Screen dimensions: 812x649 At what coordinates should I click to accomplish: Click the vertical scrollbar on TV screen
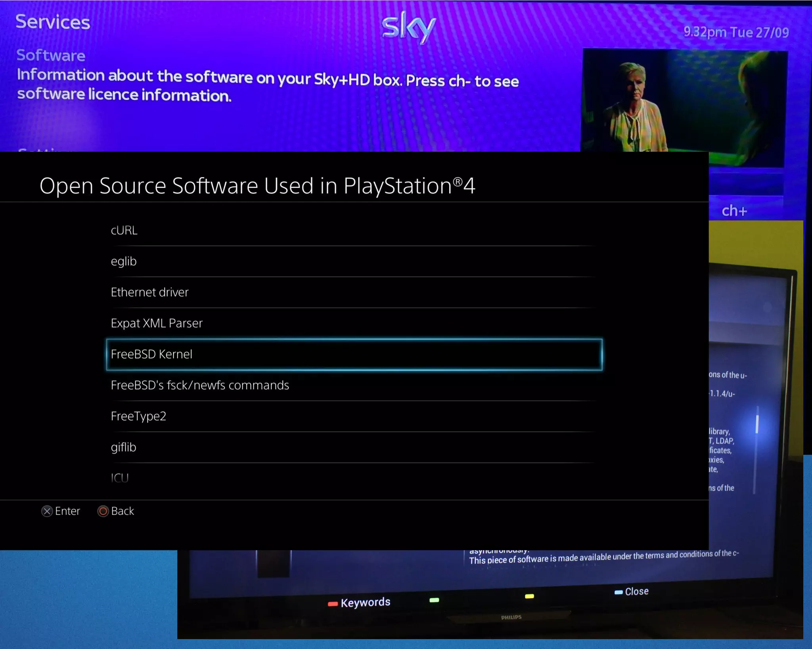pyautogui.click(x=757, y=425)
